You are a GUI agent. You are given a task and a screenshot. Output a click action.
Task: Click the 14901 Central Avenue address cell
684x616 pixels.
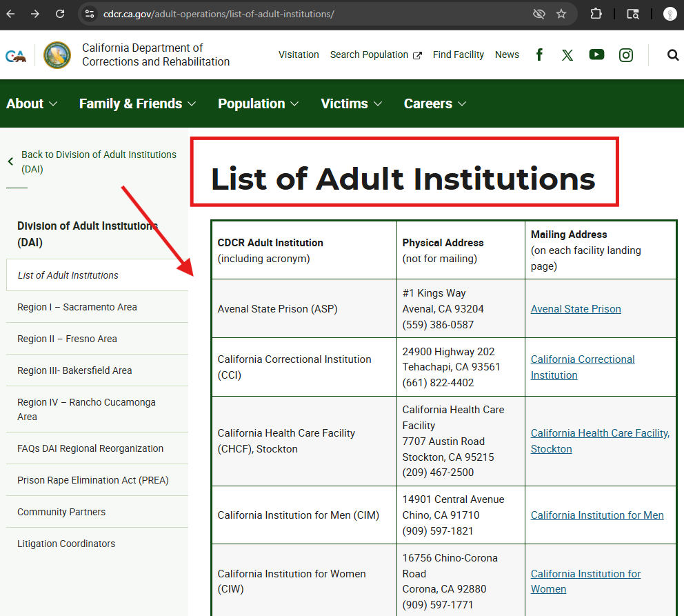[461, 515]
